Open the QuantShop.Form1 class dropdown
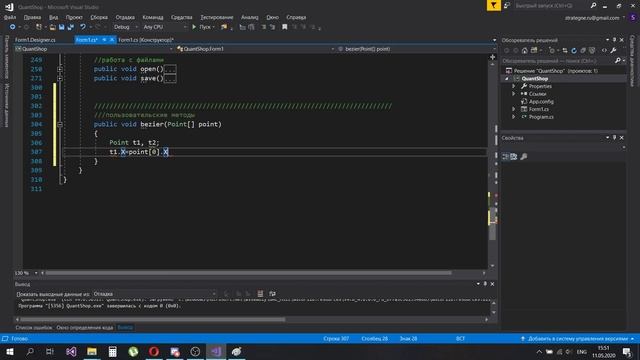640x360 pixels. tap(256, 49)
